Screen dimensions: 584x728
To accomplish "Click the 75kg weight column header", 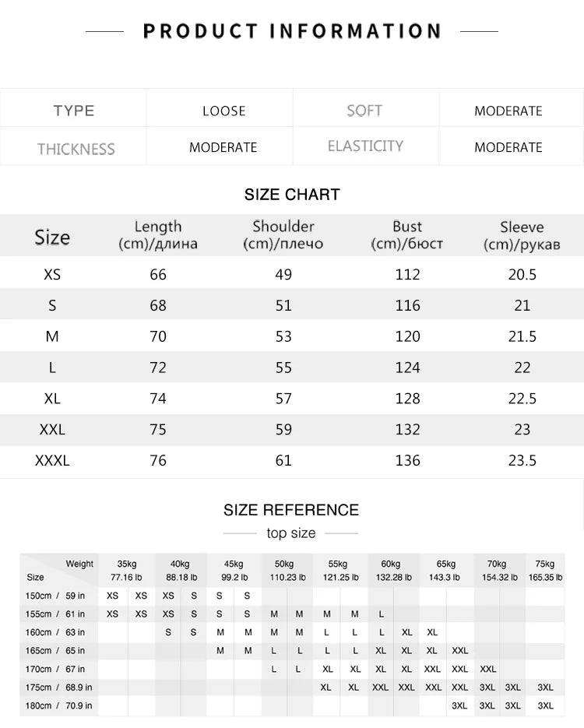I will (545, 571).
